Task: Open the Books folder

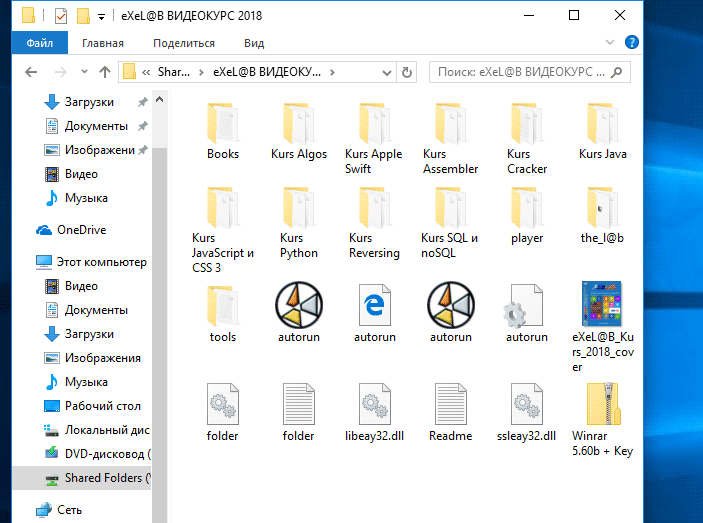Action: coord(223,131)
